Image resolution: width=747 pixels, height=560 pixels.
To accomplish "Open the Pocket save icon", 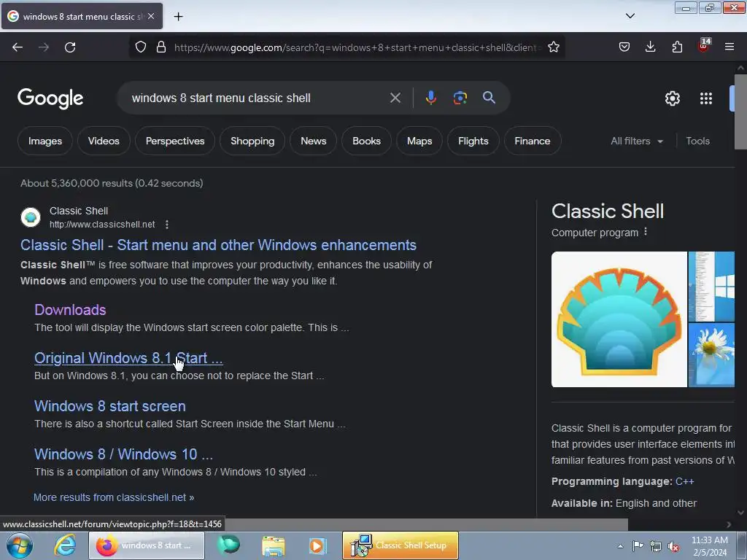I will coord(624,47).
